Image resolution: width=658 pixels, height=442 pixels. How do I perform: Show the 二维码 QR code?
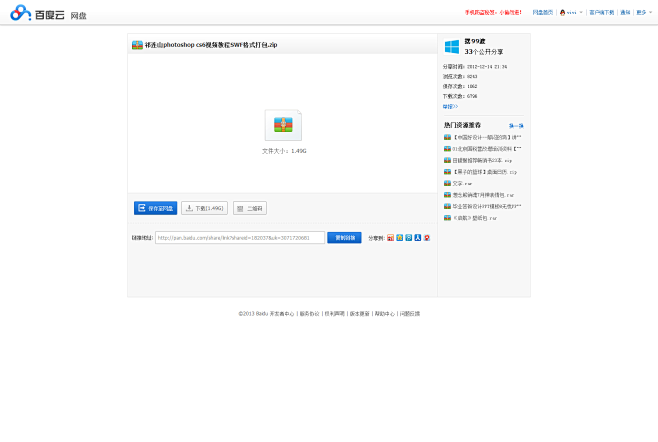click(x=250, y=208)
